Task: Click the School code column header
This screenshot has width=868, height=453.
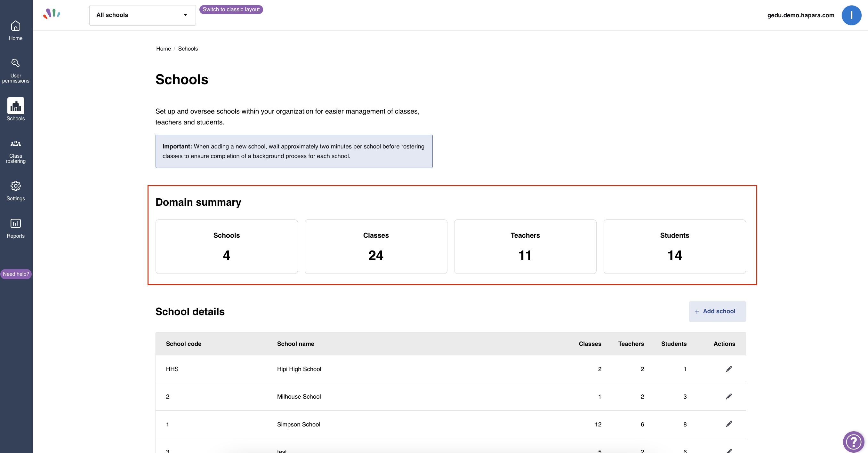Action: [184, 344]
